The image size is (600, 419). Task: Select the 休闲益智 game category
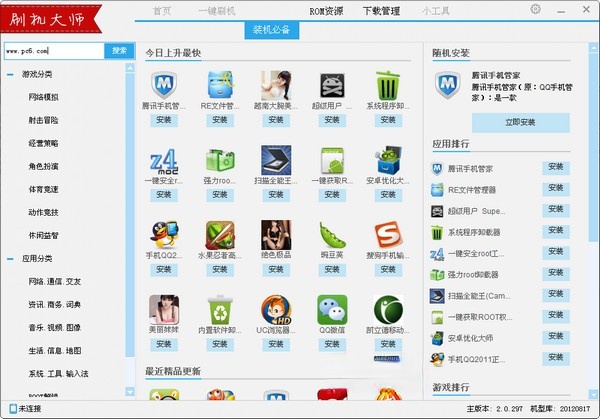(43, 236)
